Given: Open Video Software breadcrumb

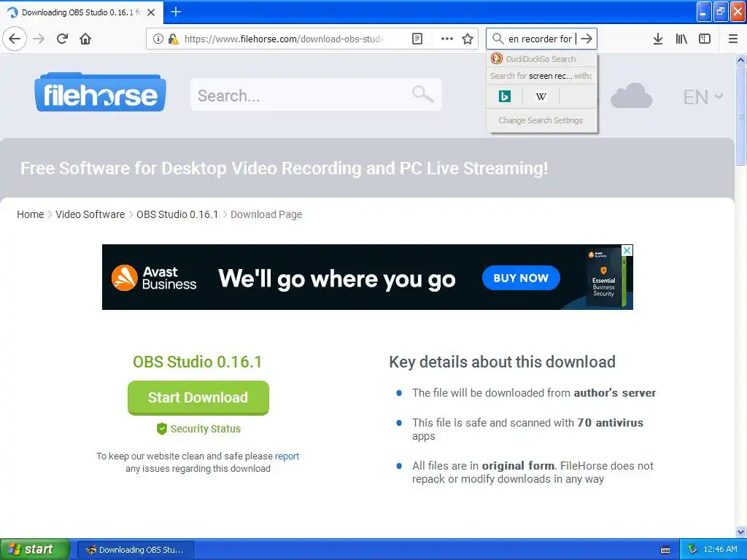Looking at the screenshot, I should tap(90, 214).
